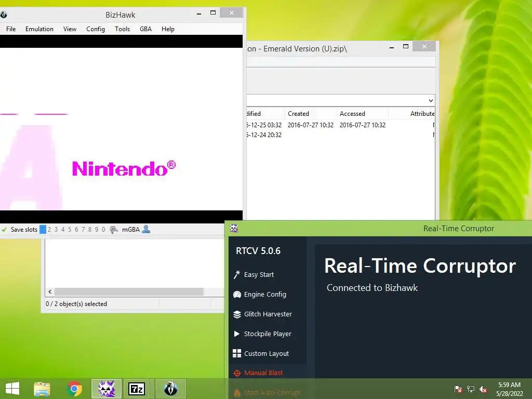Select save slot 5 in BizHawk
The image size is (532, 399).
70,229
